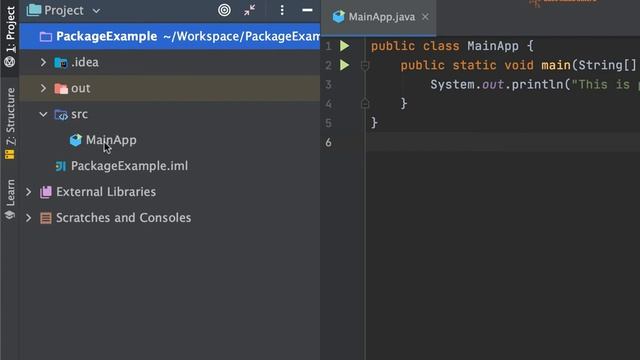Hide the Project tool window
Viewport: 640px width, 360px height.
[307, 10]
